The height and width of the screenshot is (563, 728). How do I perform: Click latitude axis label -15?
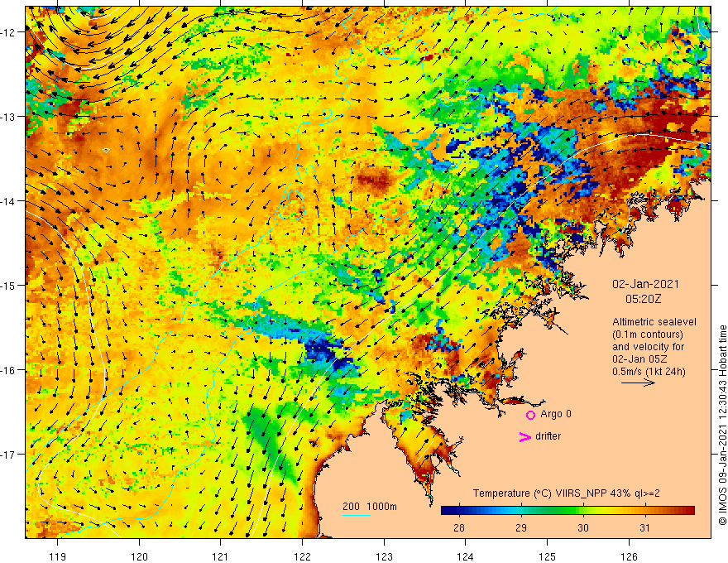(9, 285)
